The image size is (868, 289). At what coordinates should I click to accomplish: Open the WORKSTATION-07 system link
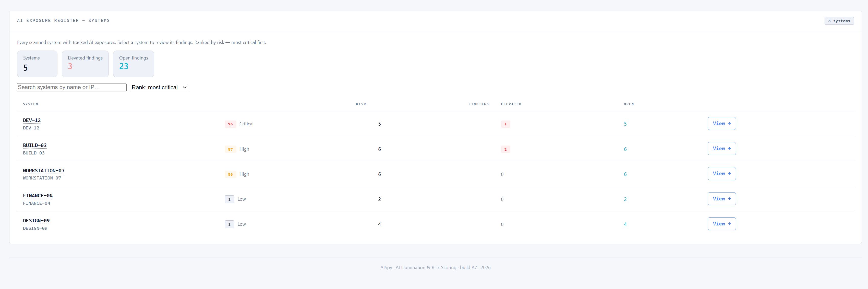pos(43,171)
